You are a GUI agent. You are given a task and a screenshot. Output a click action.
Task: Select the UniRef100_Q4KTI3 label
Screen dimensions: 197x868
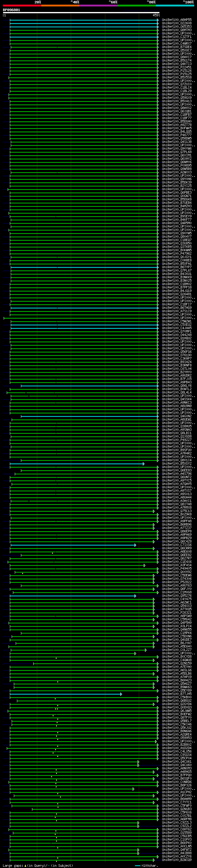[177, 64]
